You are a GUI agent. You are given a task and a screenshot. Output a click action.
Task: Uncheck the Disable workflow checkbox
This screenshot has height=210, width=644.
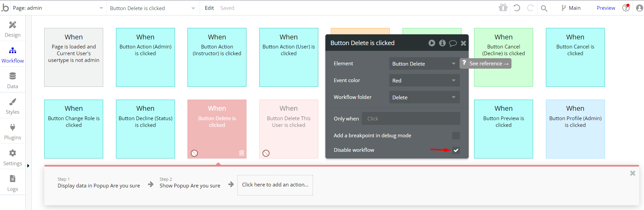(456, 150)
